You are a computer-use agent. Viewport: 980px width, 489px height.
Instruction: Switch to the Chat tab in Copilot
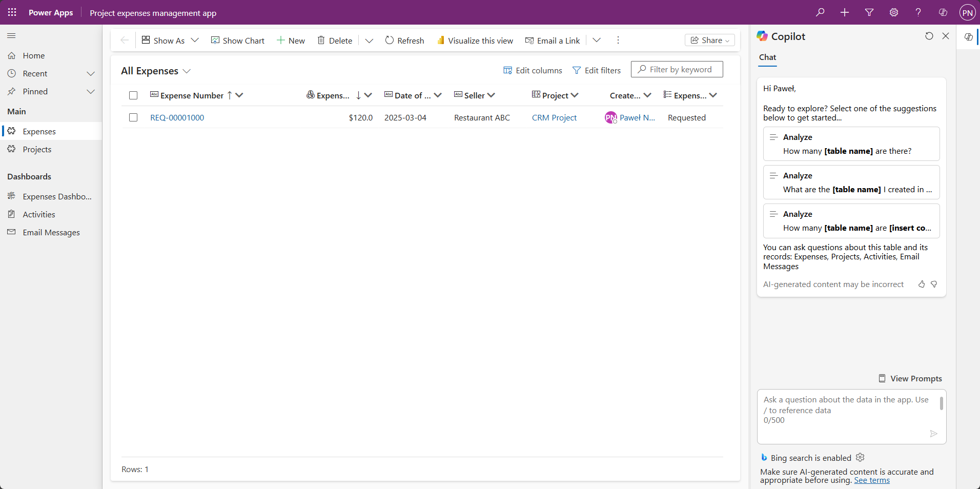point(767,57)
